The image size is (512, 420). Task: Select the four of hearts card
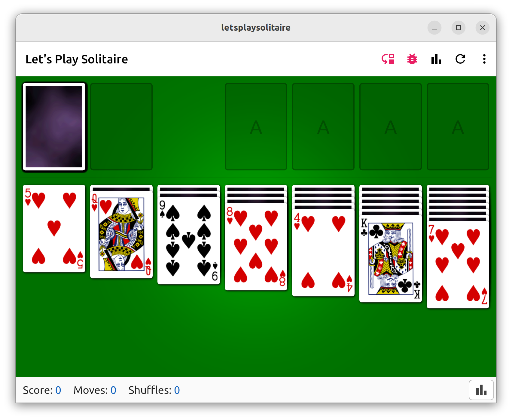tap(323, 253)
